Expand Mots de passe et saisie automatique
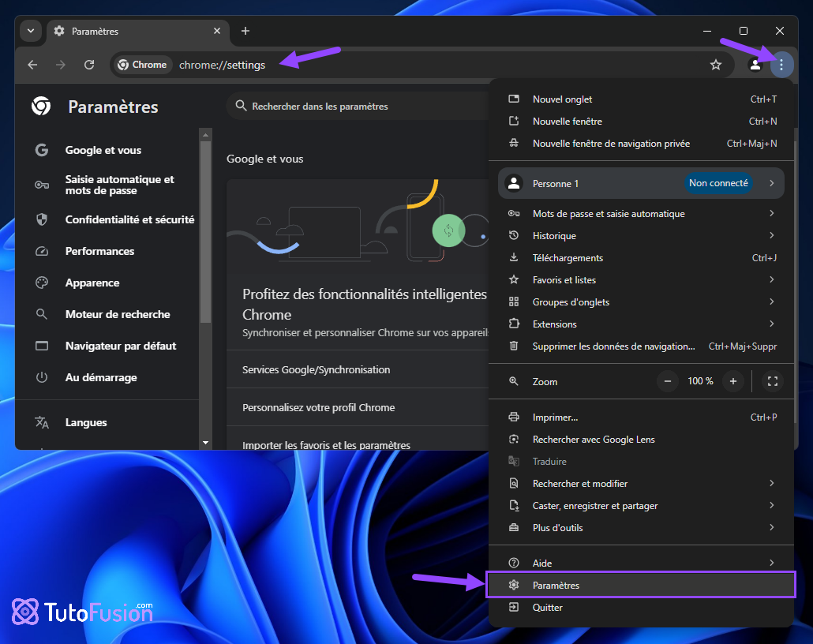This screenshot has height=644, width=813. (641, 214)
